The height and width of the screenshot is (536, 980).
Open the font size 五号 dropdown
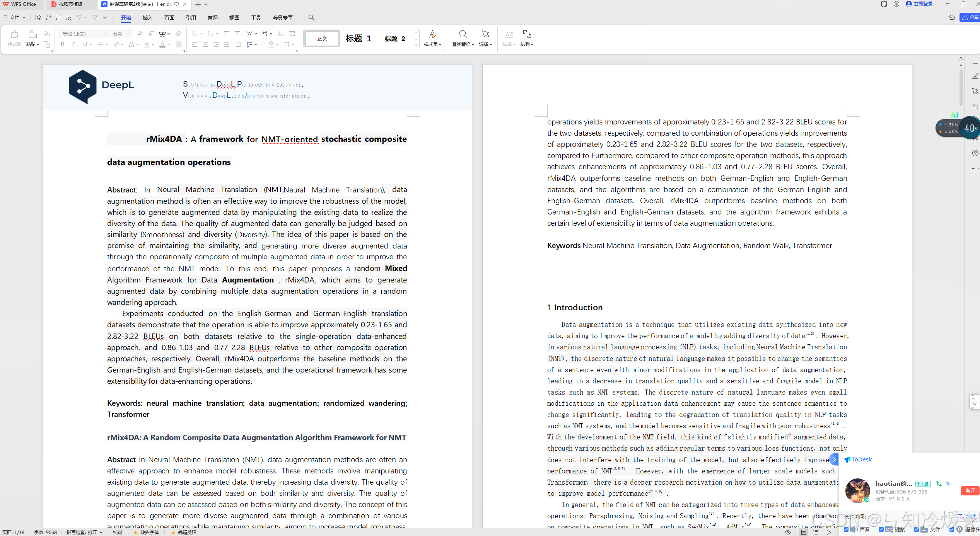pyautogui.click(x=129, y=34)
